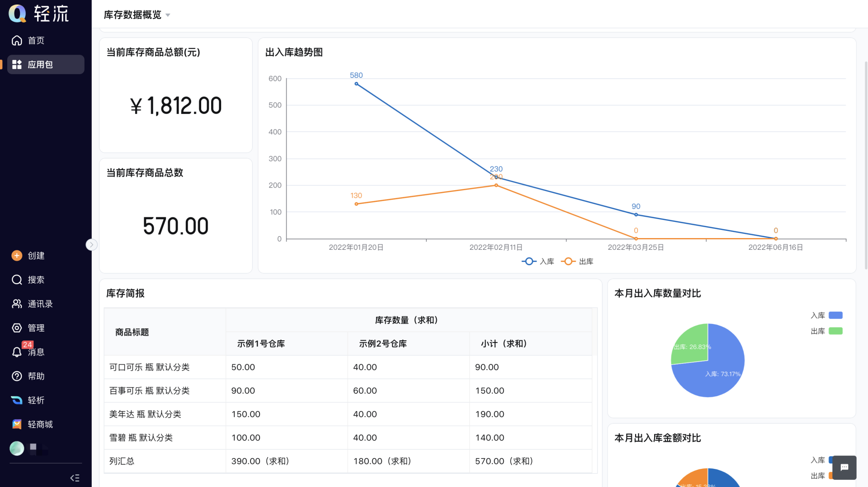This screenshot has width=868, height=487.
Task: Click the 570.00 total count value
Action: click(x=176, y=226)
